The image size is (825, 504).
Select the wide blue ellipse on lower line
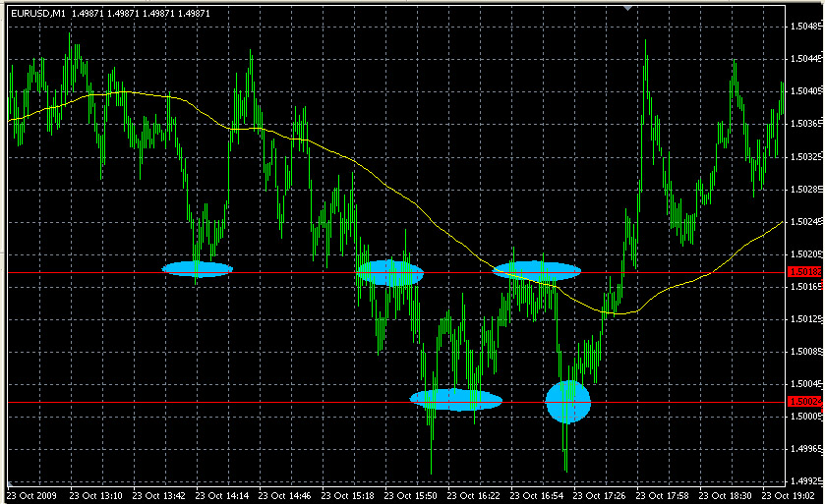click(456, 399)
